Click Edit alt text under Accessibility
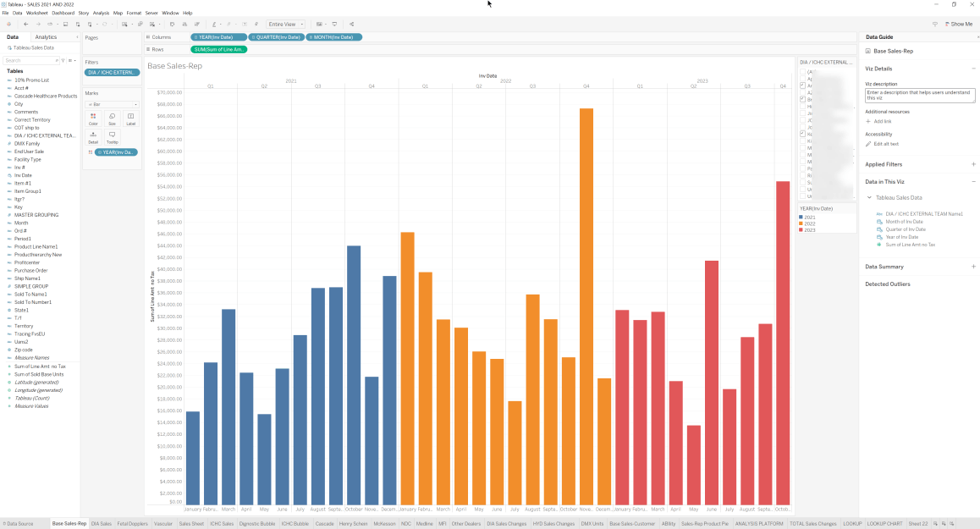The image size is (980, 529). tap(885, 144)
